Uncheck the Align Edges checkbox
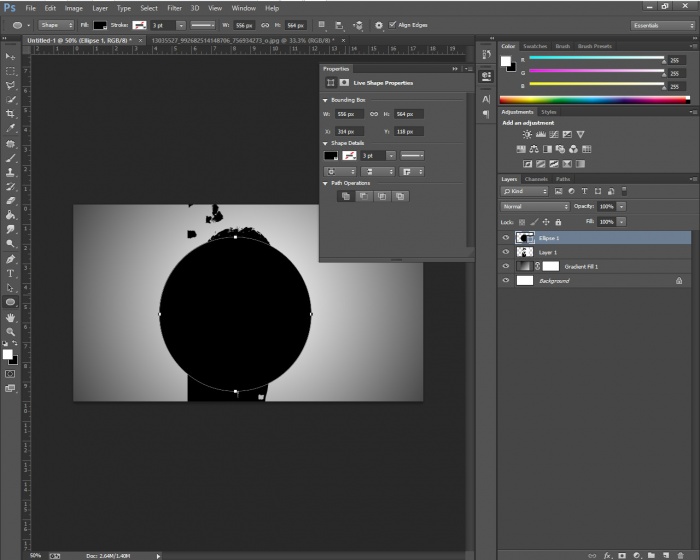Viewport: 700px width, 560px height. click(x=393, y=24)
